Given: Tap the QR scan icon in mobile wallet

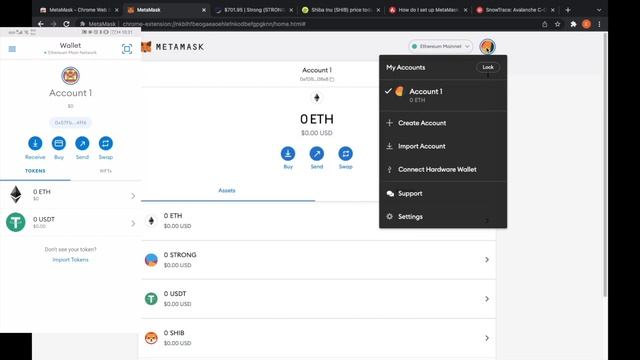Looking at the screenshot, I should pyautogui.click(x=127, y=49).
